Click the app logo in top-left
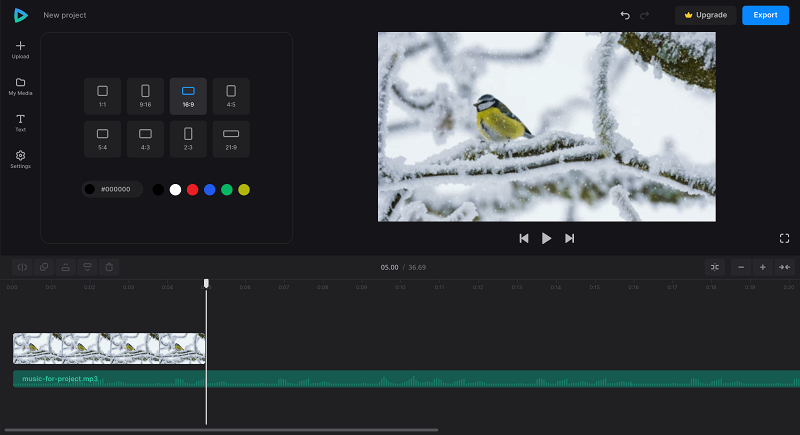Image resolution: width=800 pixels, height=435 pixels. pos(20,15)
